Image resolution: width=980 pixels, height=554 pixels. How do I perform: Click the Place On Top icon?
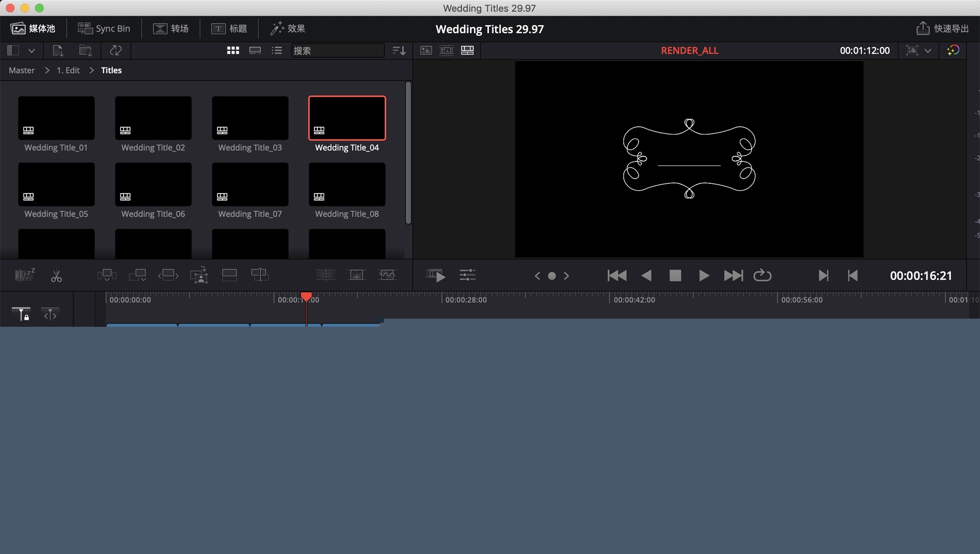[x=229, y=275]
